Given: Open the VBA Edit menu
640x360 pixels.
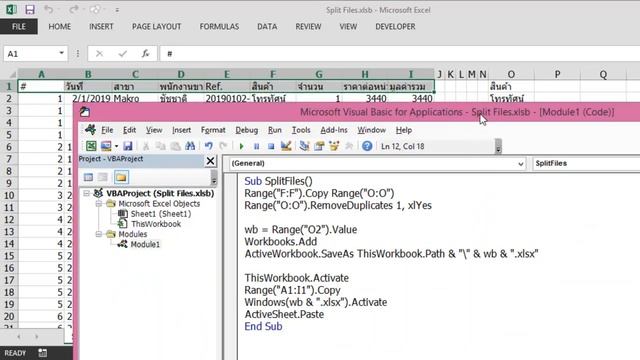Looking at the screenshot, I should (129, 130).
